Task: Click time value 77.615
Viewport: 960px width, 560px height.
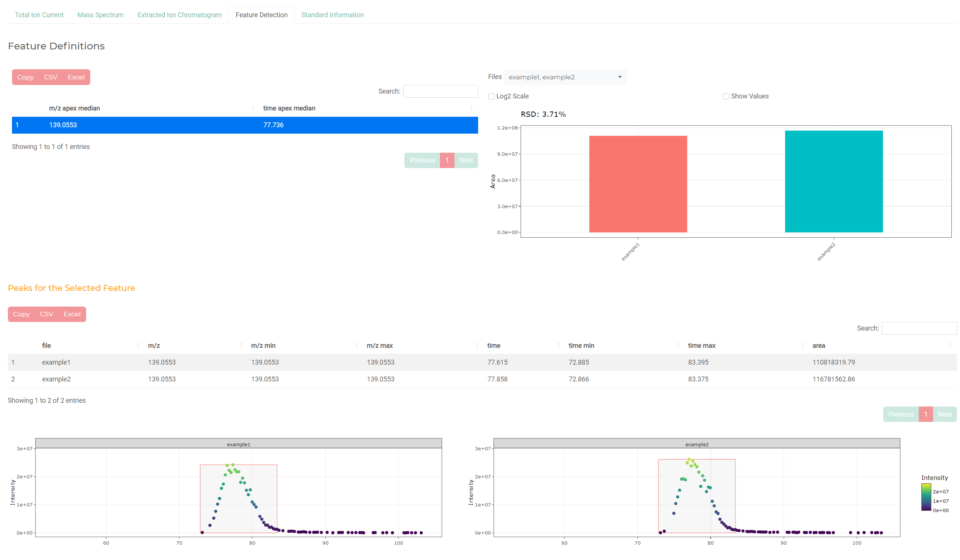Action: click(498, 362)
